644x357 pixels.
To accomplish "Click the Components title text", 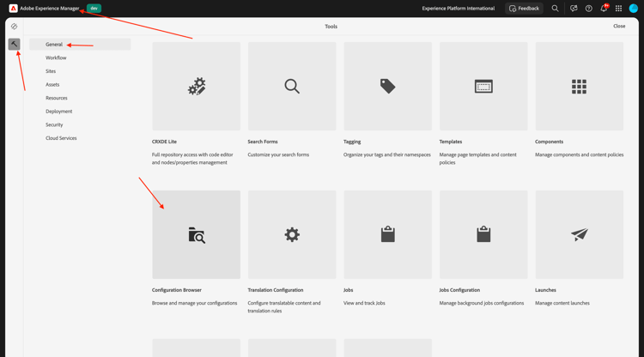I will tap(549, 142).
